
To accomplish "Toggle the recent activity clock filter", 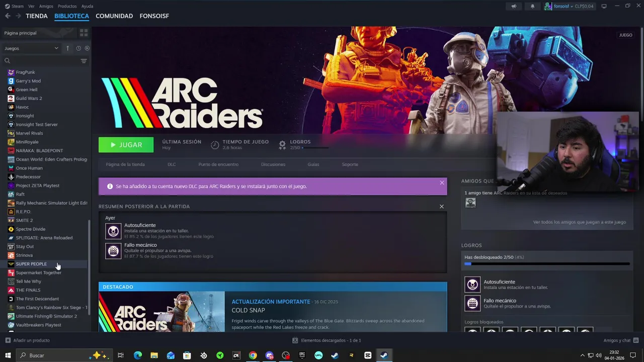I will click(x=78, y=48).
